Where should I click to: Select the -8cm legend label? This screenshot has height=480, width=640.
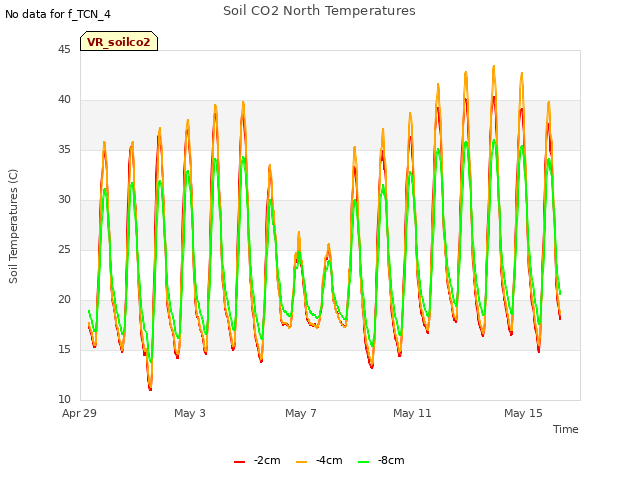[391, 460]
